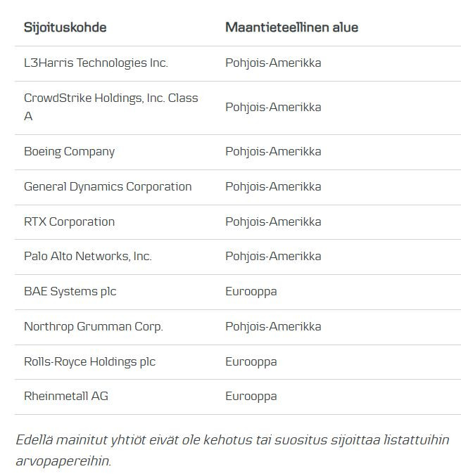
Task: Click the Rheinmetall AG cell
Action: point(66,396)
